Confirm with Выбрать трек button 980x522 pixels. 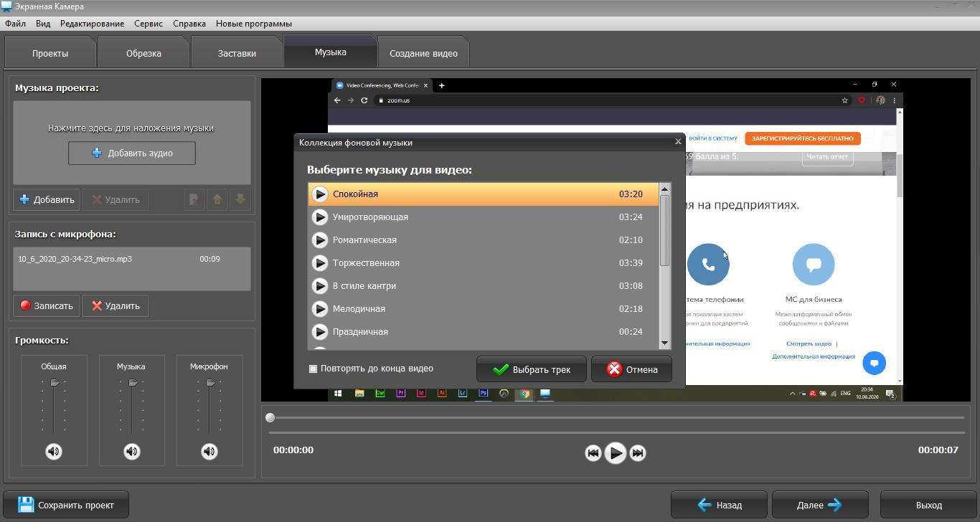(532, 369)
